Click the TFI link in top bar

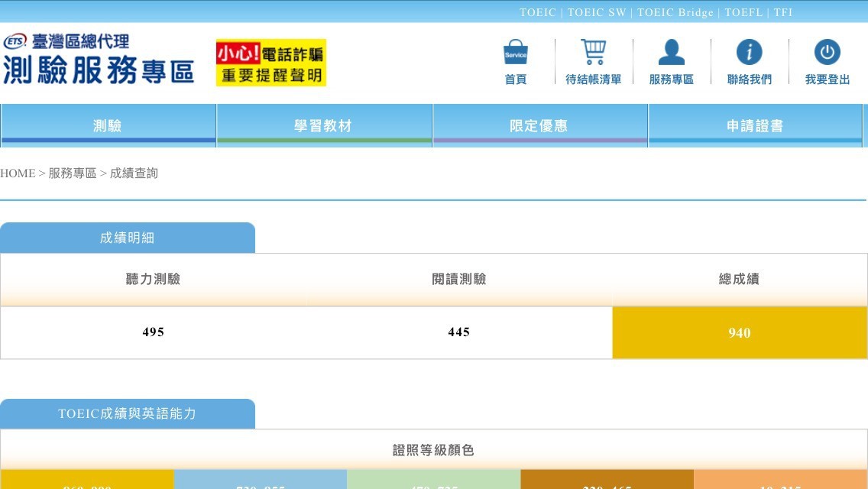coord(782,12)
